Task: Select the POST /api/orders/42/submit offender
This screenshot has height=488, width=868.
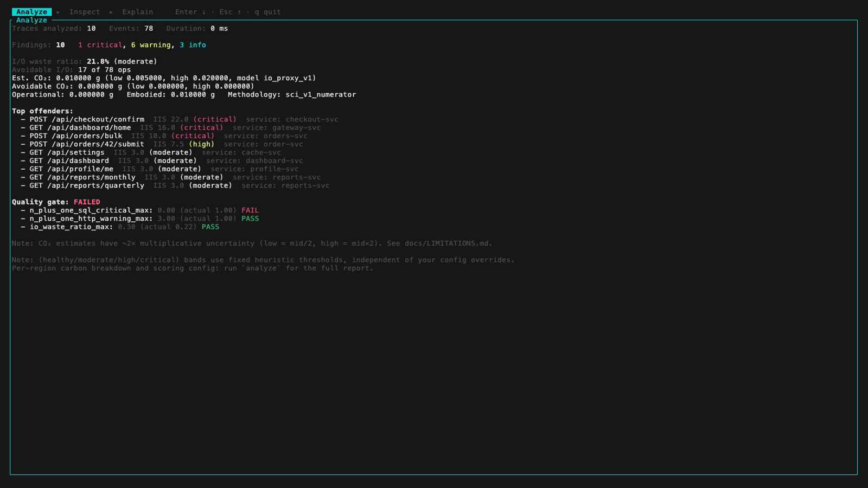Action: pos(162,144)
